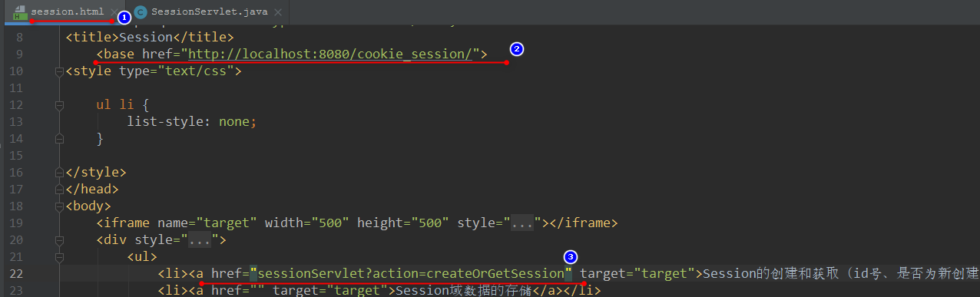
Task: Click the fold end marker on line 14
Action: 59,139
